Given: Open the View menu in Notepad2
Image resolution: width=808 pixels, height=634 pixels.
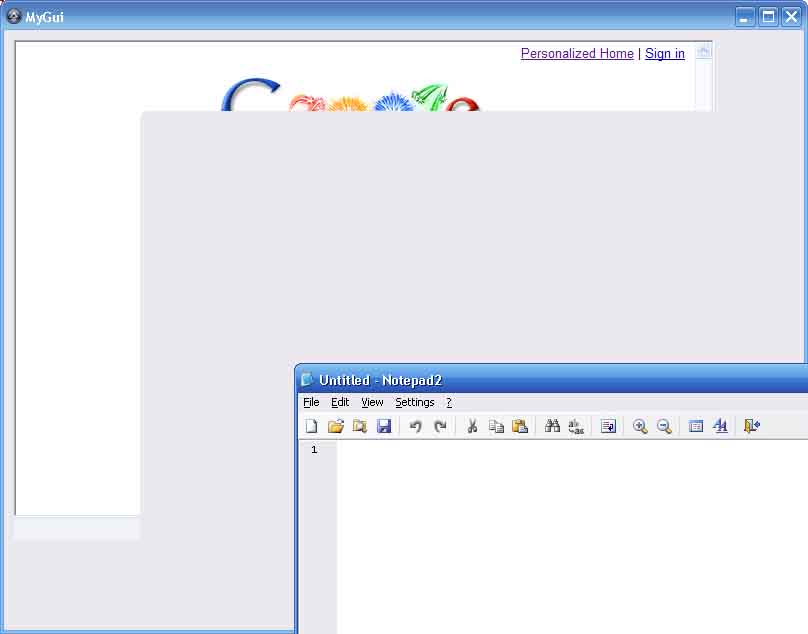Looking at the screenshot, I should [x=372, y=402].
